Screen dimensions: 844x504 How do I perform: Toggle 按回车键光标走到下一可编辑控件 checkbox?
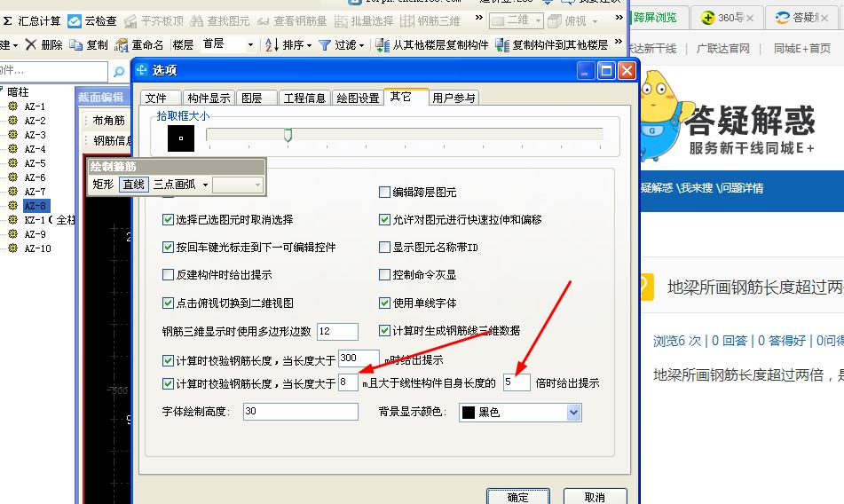point(168,247)
